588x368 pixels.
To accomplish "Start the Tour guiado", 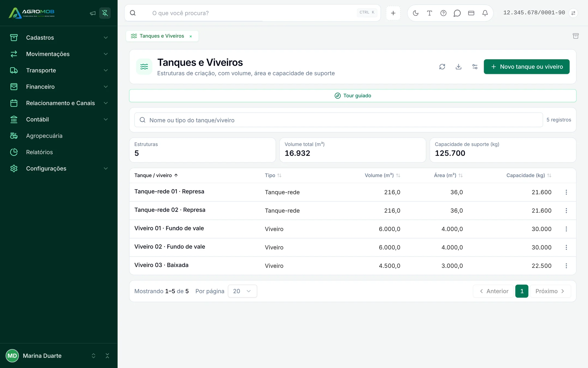I will click(x=353, y=96).
